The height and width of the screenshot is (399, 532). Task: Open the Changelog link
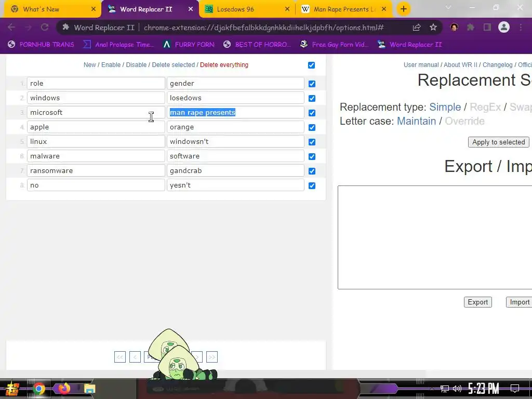(497, 65)
